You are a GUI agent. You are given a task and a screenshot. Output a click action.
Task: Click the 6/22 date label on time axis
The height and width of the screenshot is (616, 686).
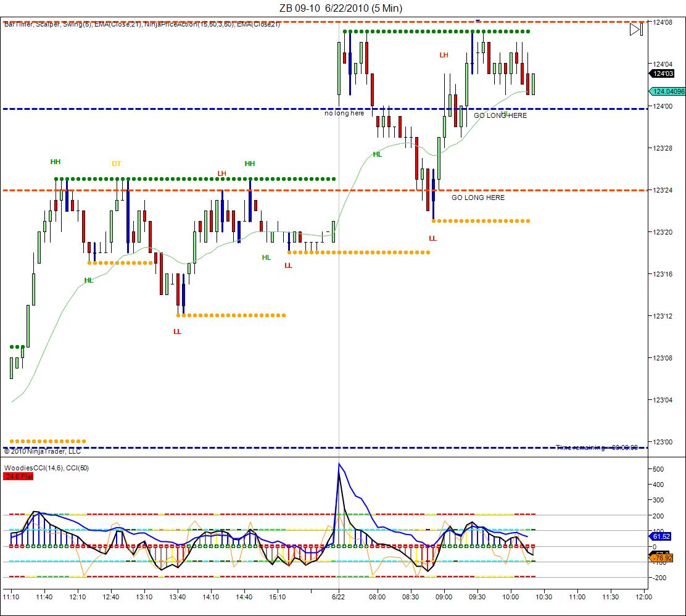tap(338, 597)
